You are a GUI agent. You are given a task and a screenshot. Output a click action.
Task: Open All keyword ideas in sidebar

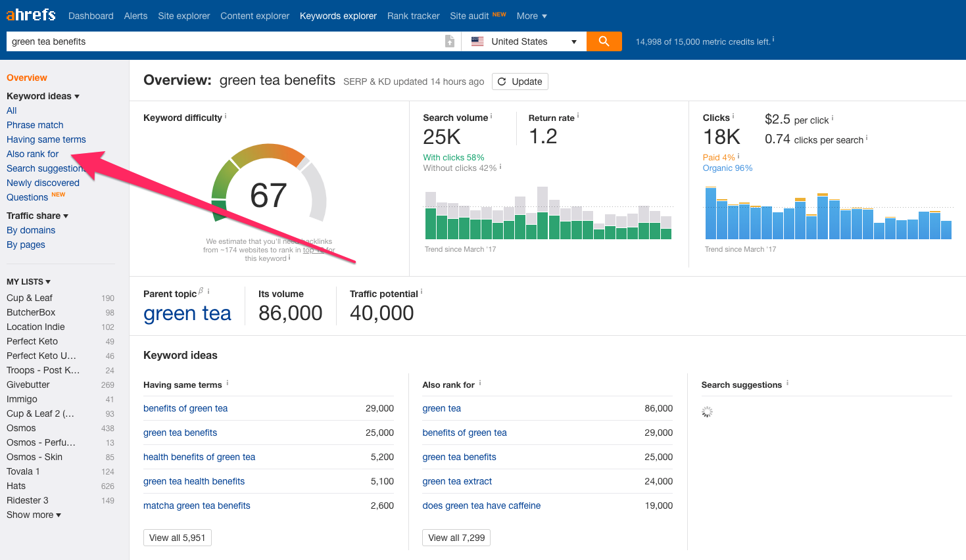pos(12,110)
